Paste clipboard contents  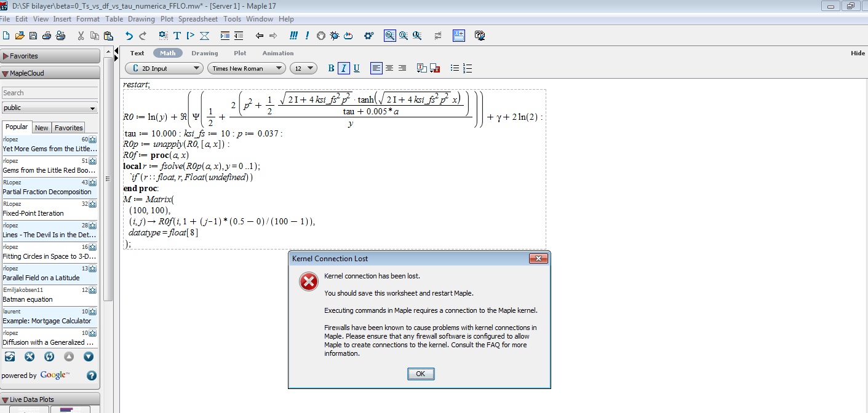point(108,36)
